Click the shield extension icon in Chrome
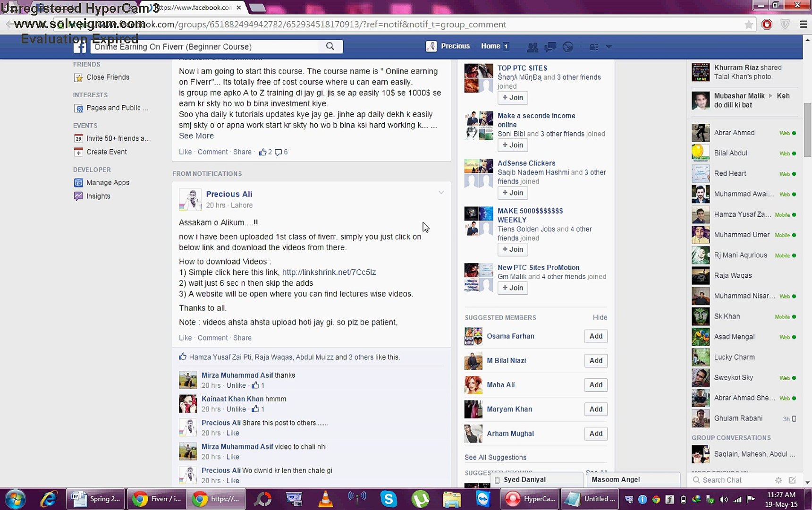The image size is (812, 510). pyautogui.click(x=785, y=25)
